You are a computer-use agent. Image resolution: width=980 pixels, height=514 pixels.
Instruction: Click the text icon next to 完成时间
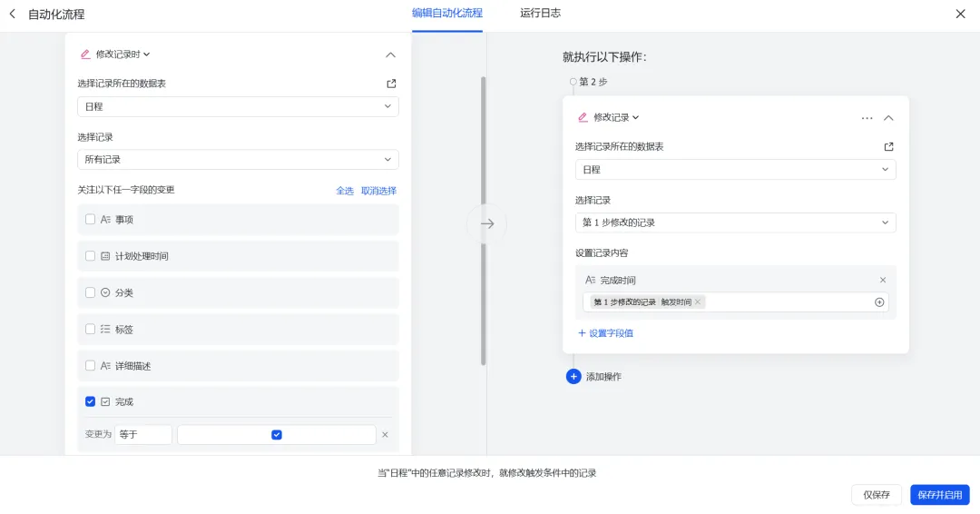pos(590,280)
